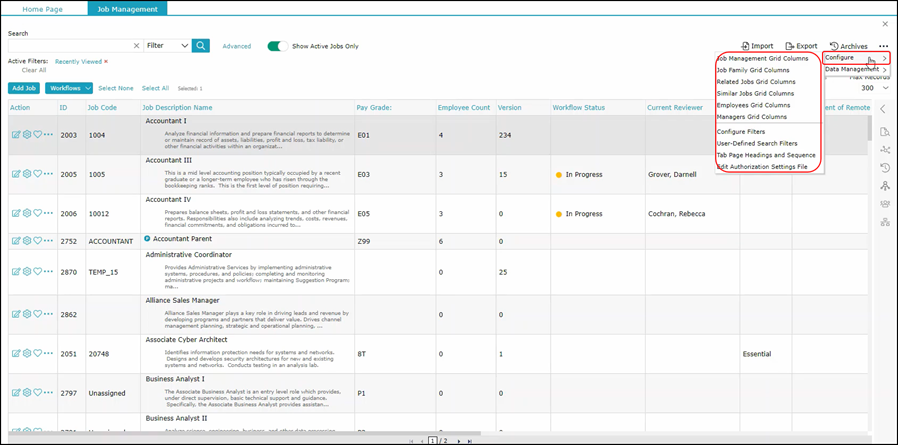Open more actions ellipsis for Accountant Parent row
Image resolution: width=899 pixels, height=446 pixels.
pyautogui.click(x=49, y=240)
